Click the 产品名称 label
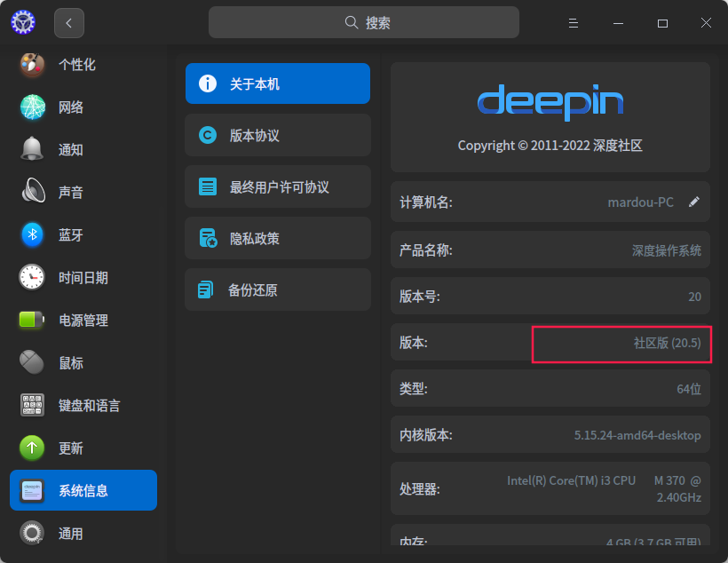Viewport: 728px width, 563px height. [426, 250]
